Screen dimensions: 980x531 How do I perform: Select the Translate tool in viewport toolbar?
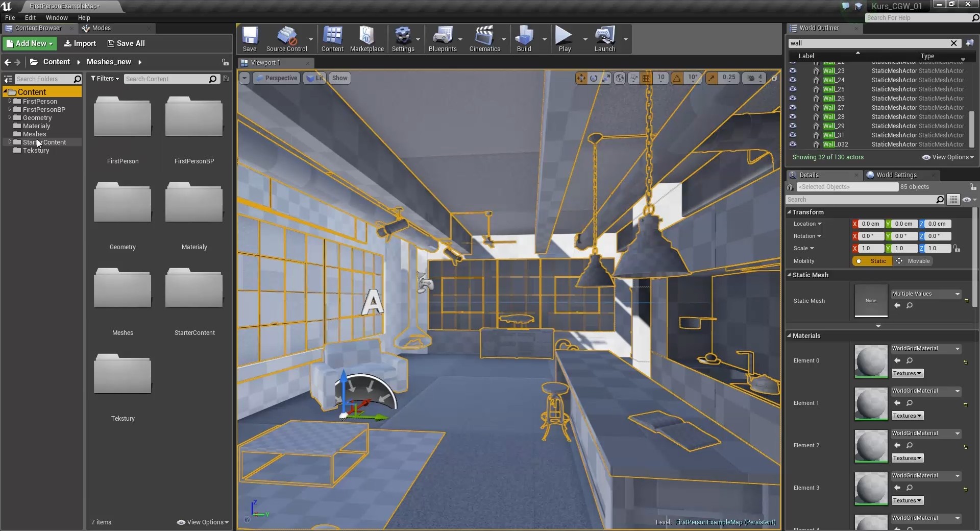[581, 78]
